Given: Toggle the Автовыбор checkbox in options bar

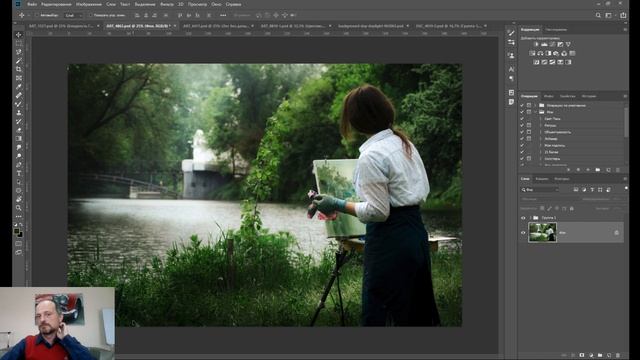Looking at the screenshot, I should coord(36,15).
